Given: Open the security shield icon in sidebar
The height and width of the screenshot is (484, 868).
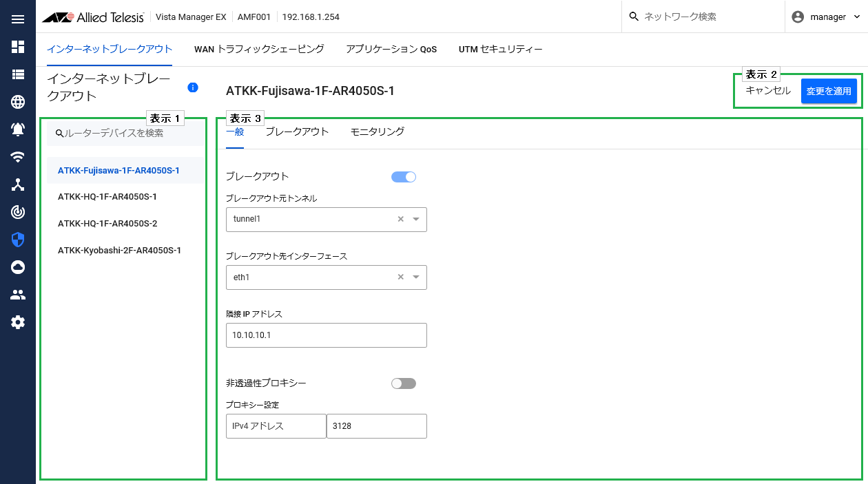Looking at the screenshot, I should pos(18,240).
